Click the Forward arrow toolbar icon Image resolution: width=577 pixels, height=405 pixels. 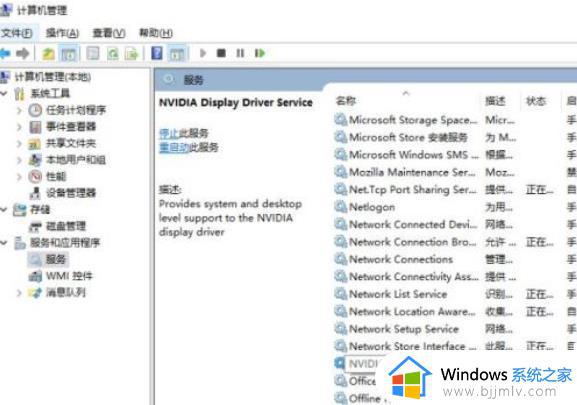23,53
